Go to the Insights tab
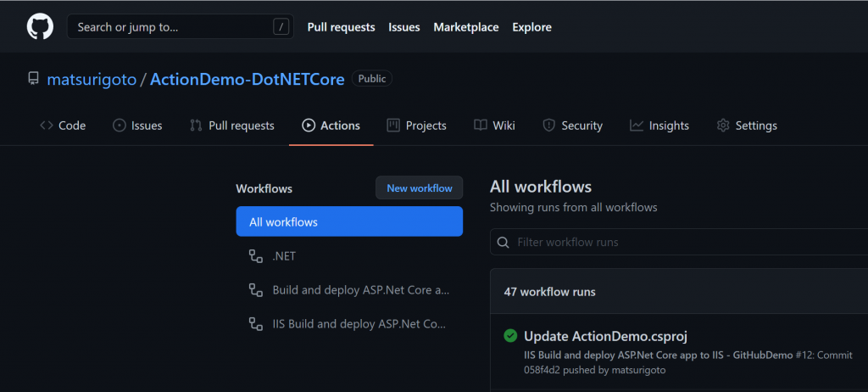 [x=659, y=126]
